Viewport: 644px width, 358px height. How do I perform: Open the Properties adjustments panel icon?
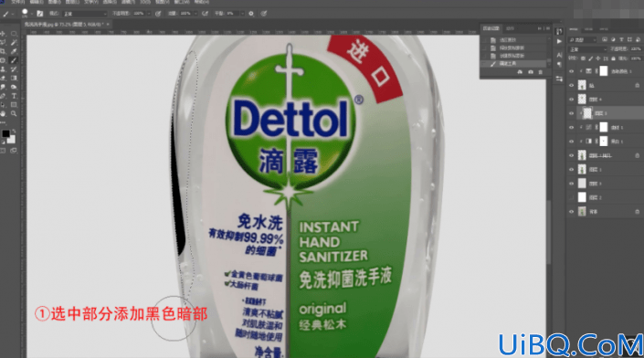coord(559,79)
